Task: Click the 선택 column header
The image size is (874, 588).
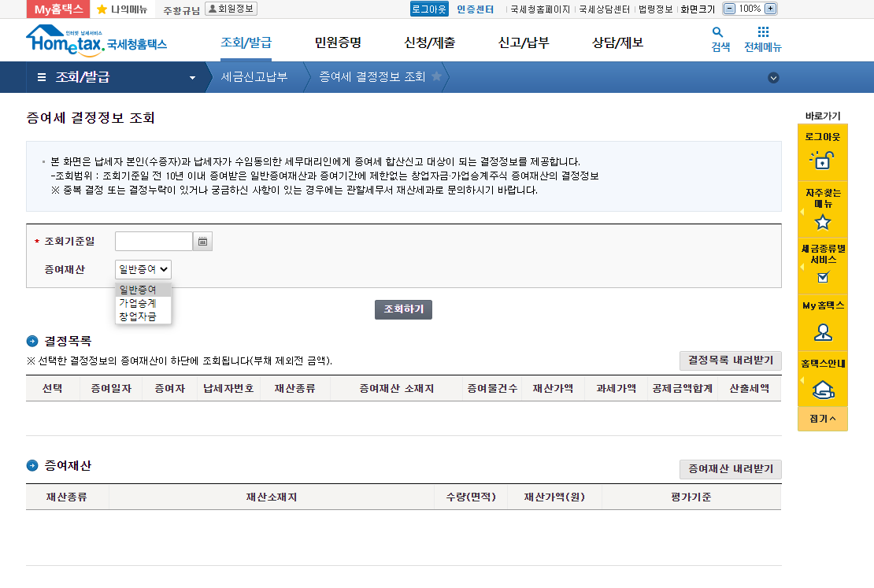Action: (53, 389)
